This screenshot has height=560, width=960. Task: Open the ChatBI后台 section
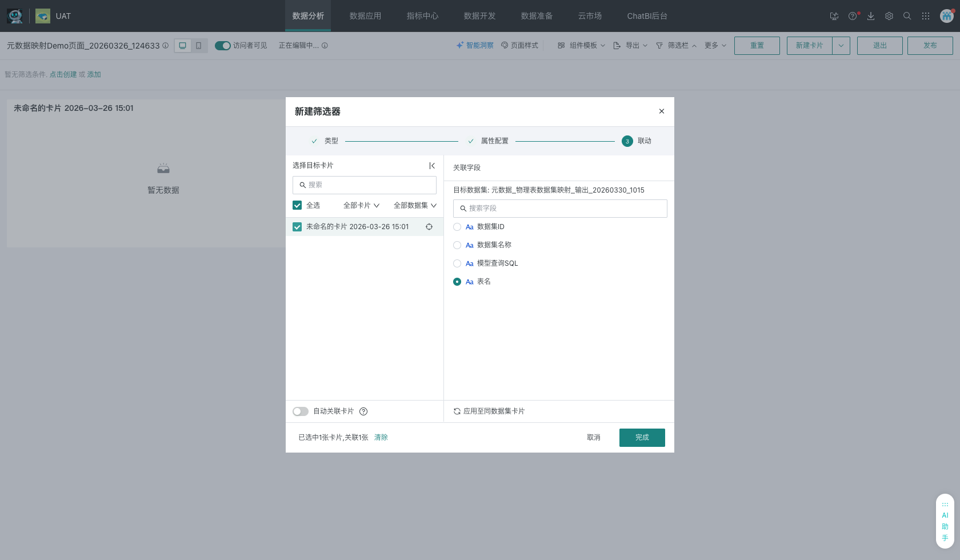click(x=646, y=16)
